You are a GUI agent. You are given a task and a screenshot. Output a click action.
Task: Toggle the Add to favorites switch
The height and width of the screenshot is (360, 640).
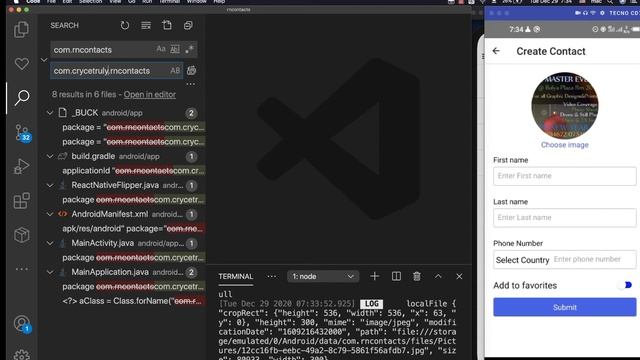point(625,285)
